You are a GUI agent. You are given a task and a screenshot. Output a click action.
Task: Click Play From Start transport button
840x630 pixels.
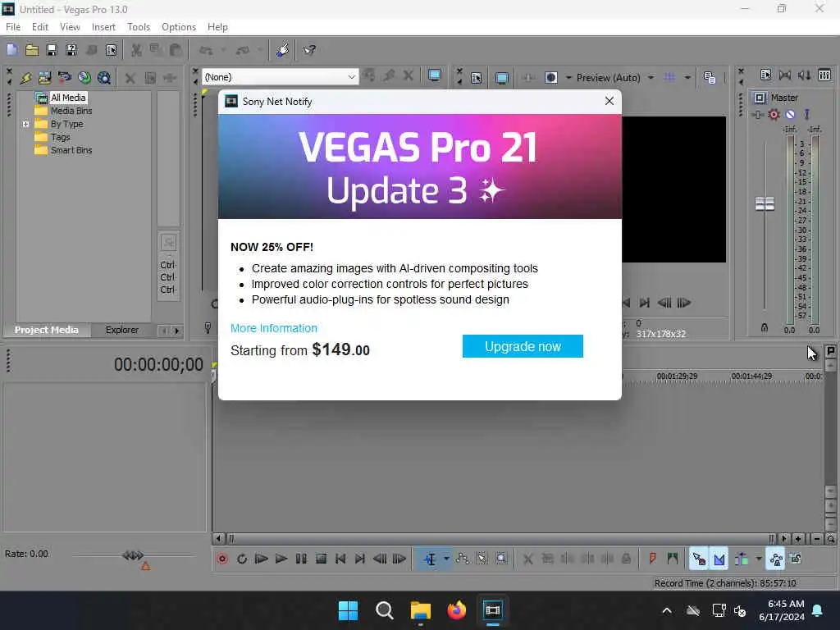coord(262,559)
